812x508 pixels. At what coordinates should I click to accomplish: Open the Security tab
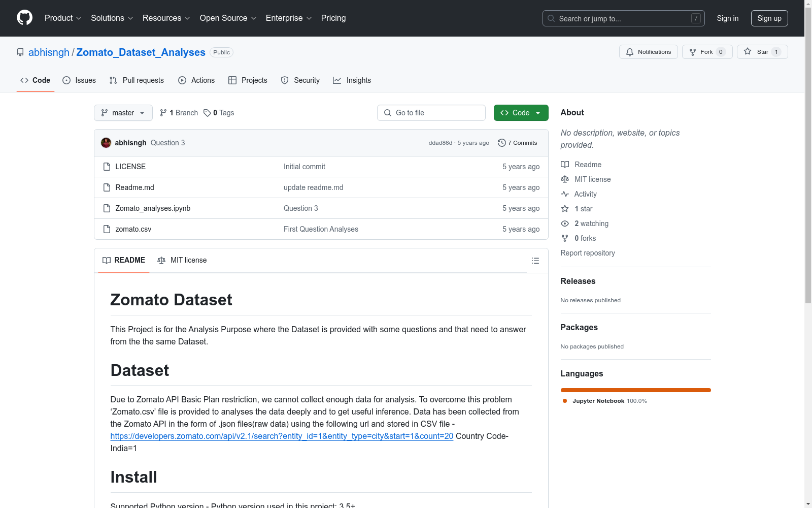pyautogui.click(x=300, y=80)
